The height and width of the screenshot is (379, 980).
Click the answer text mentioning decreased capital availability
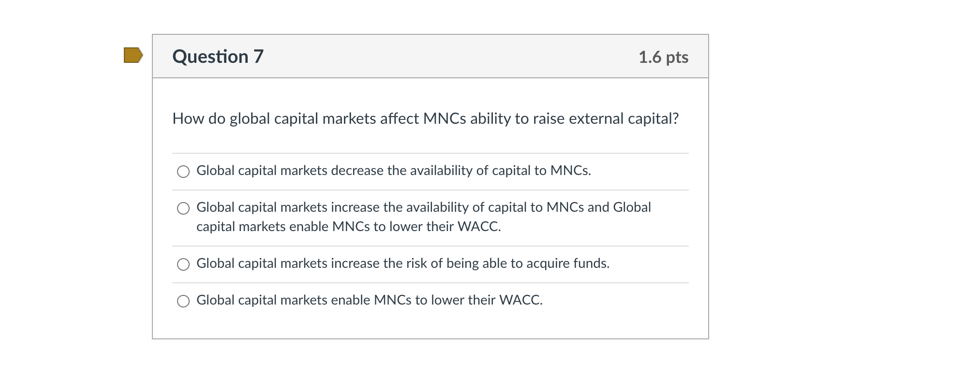pos(393,171)
